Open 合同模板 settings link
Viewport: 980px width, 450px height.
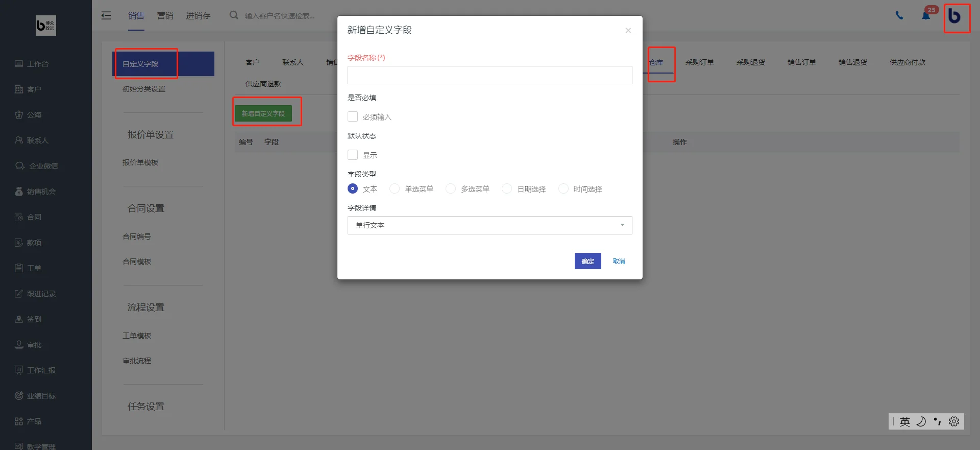pyautogui.click(x=137, y=262)
